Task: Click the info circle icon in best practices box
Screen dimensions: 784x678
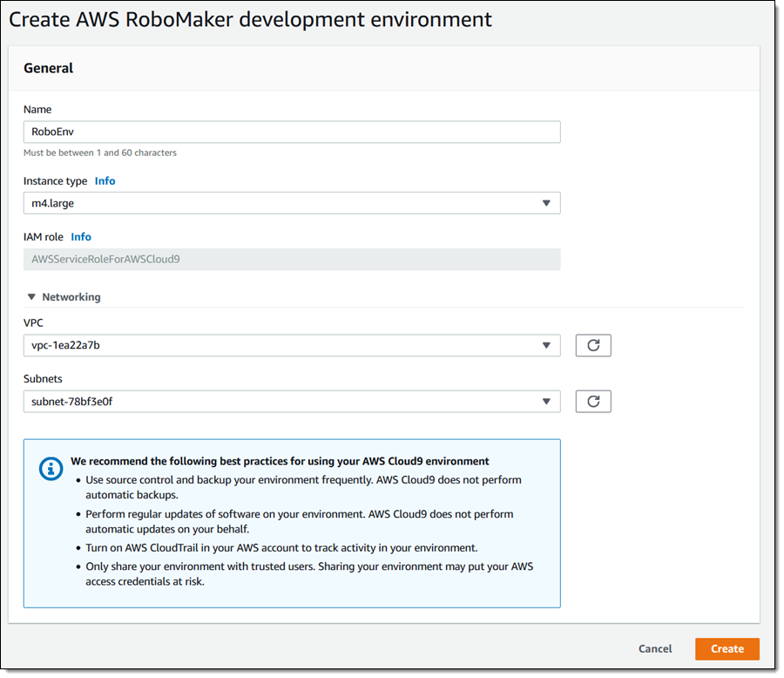Action: click(x=51, y=468)
